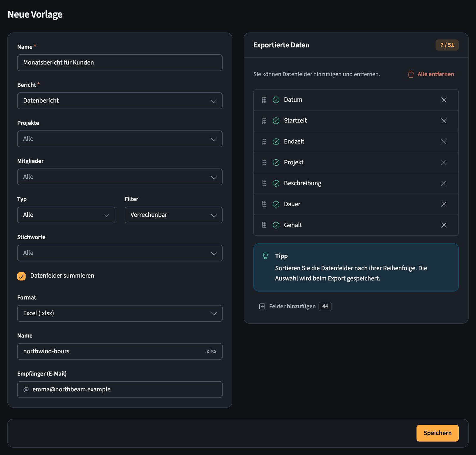The width and height of the screenshot is (476, 455).
Task: Open the Mitglieder dropdown
Action: tap(120, 177)
